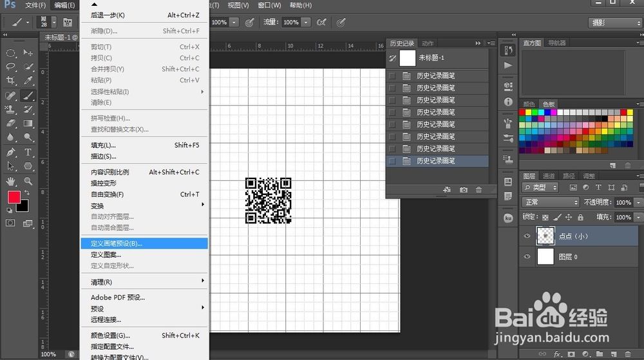Choose 定义画笔预设(B)... menu item
Screen dimensions: 644x360
(x=144, y=243)
